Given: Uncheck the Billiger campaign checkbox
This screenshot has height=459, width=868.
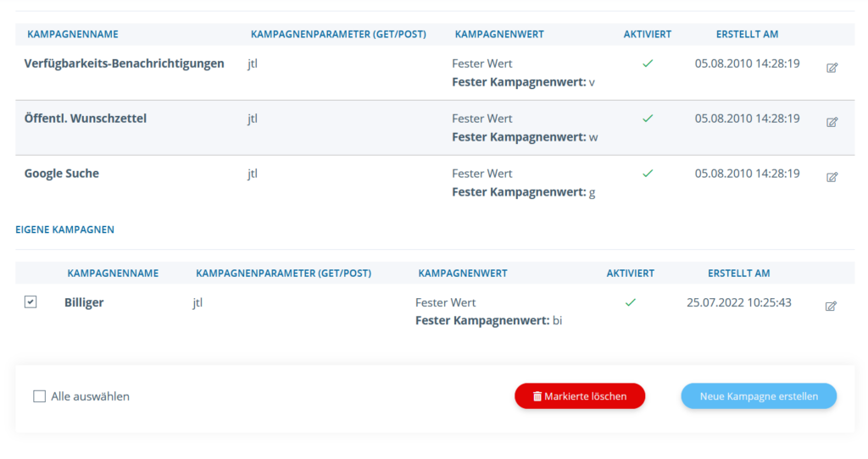Looking at the screenshot, I should [31, 302].
